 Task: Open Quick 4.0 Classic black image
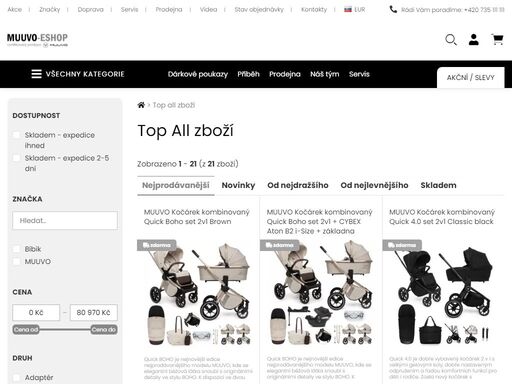pyautogui.click(x=444, y=293)
